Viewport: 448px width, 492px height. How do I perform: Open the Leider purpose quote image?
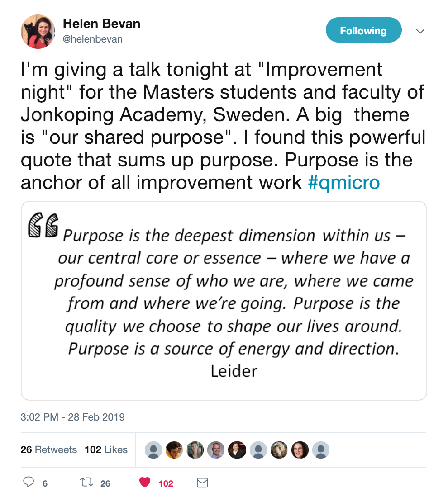[x=224, y=301]
